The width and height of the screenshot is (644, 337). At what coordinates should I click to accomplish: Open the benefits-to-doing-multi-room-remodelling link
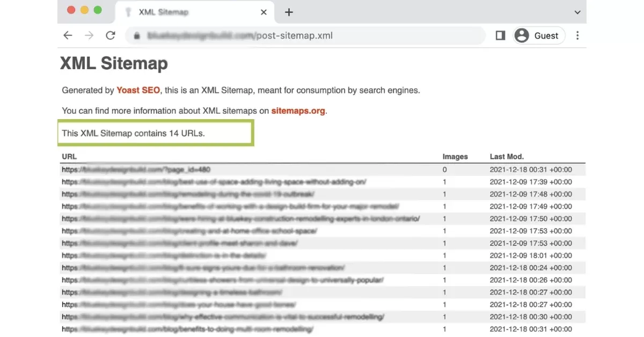click(x=187, y=329)
